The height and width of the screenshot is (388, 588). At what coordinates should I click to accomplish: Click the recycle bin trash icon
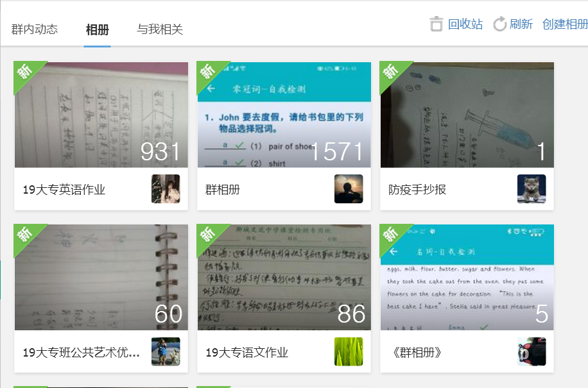point(437,24)
